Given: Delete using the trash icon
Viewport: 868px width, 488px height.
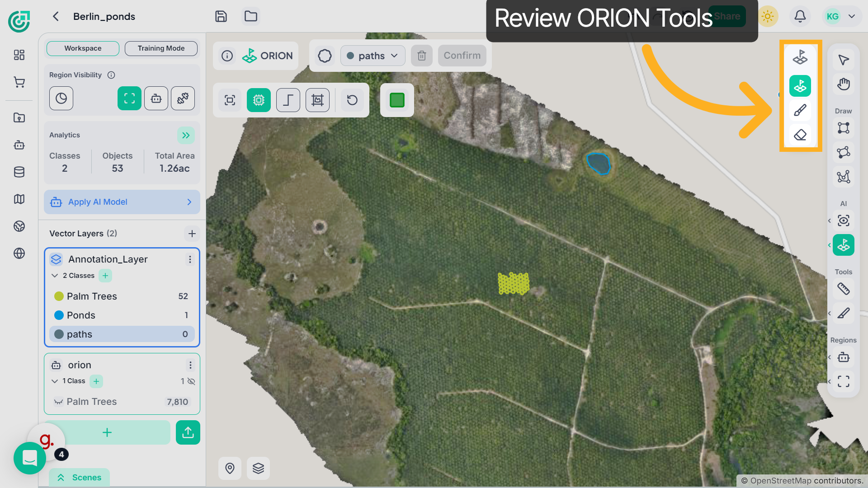Looking at the screenshot, I should 422,56.
